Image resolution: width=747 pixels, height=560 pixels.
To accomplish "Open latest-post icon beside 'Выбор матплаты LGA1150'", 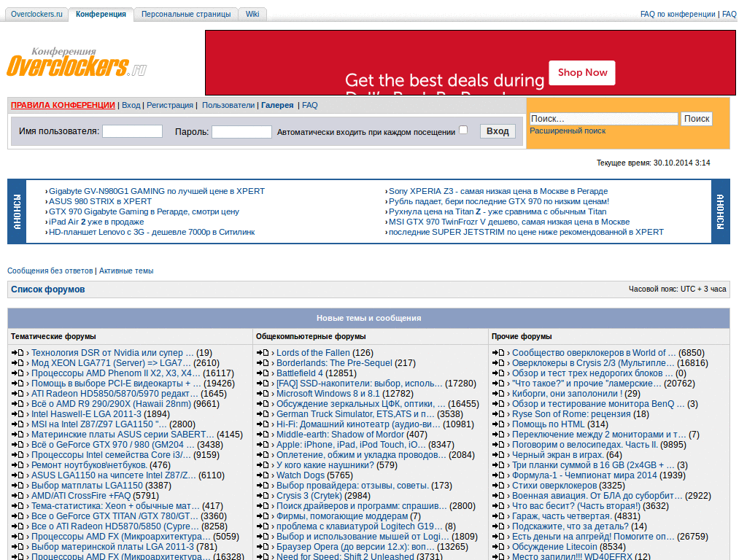I will [18, 486].
